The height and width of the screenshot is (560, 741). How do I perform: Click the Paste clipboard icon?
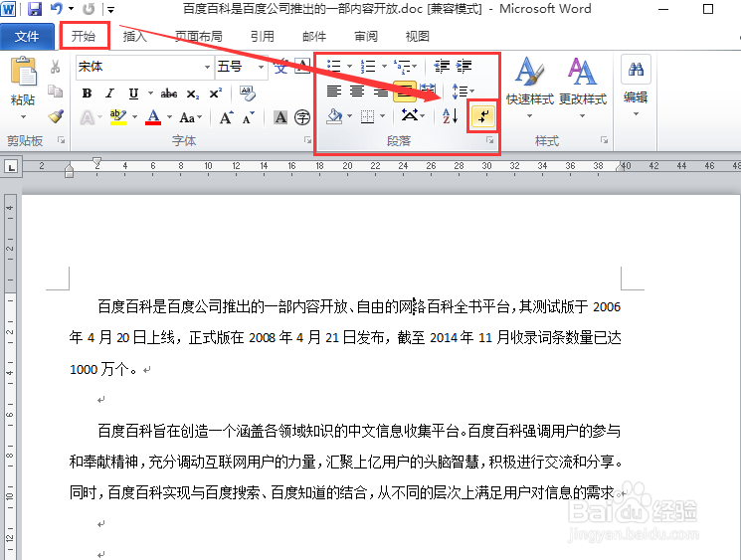click(x=23, y=71)
